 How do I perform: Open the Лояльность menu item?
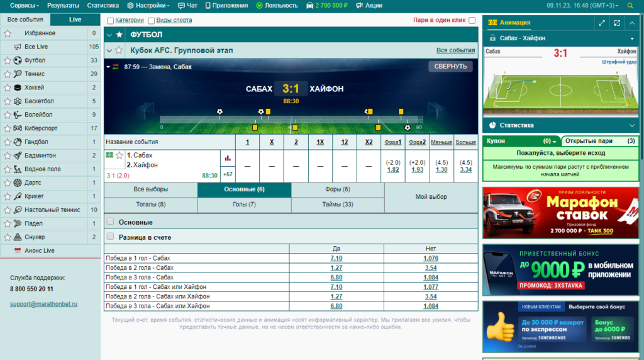277,6
